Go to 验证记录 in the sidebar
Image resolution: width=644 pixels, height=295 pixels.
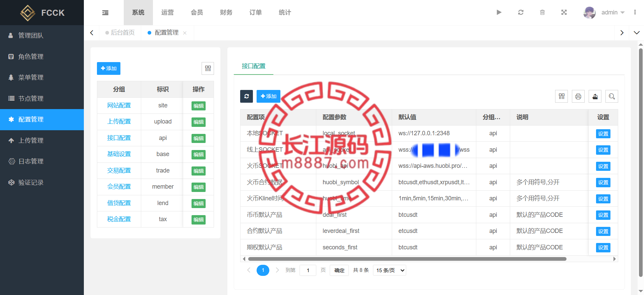pyautogui.click(x=42, y=183)
